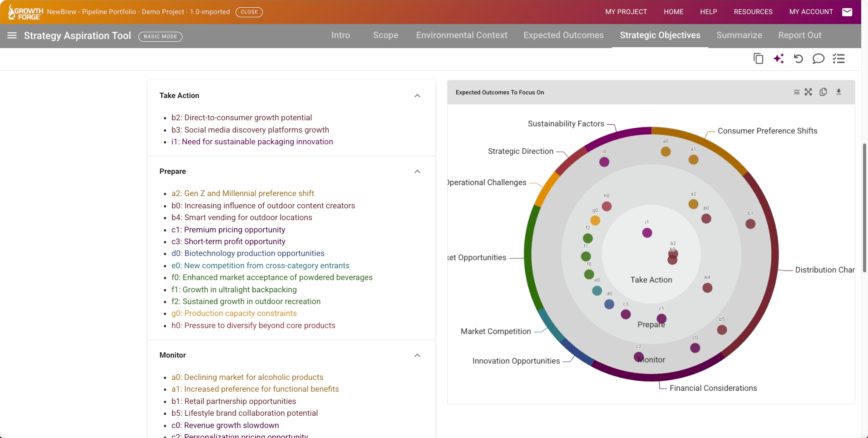
Task: Select 'a0: Declining market for alcoholic products'
Action: pyautogui.click(x=247, y=377)
